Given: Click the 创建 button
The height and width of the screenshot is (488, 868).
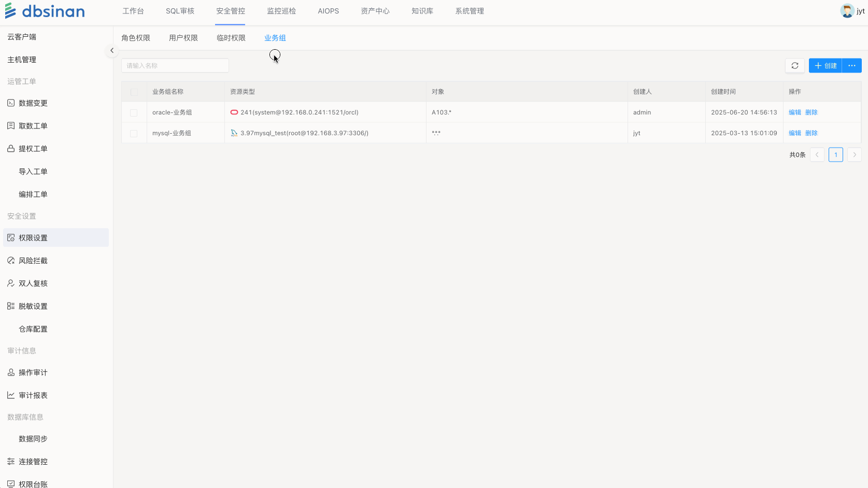Looking at the screenshot, I should pos(825,66).
